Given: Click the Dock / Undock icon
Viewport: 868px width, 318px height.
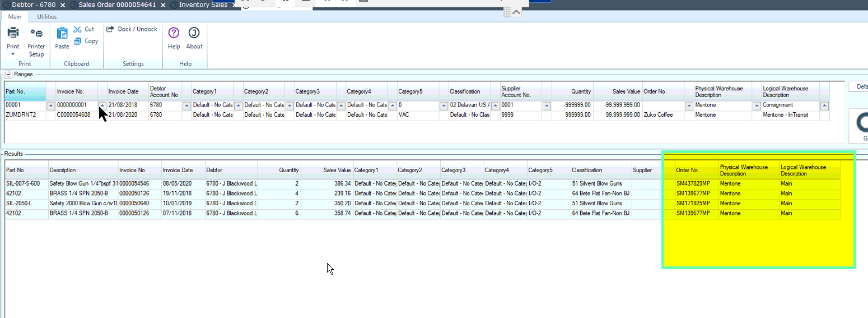Looking at the screenshot, I should (x=111, y=29).
